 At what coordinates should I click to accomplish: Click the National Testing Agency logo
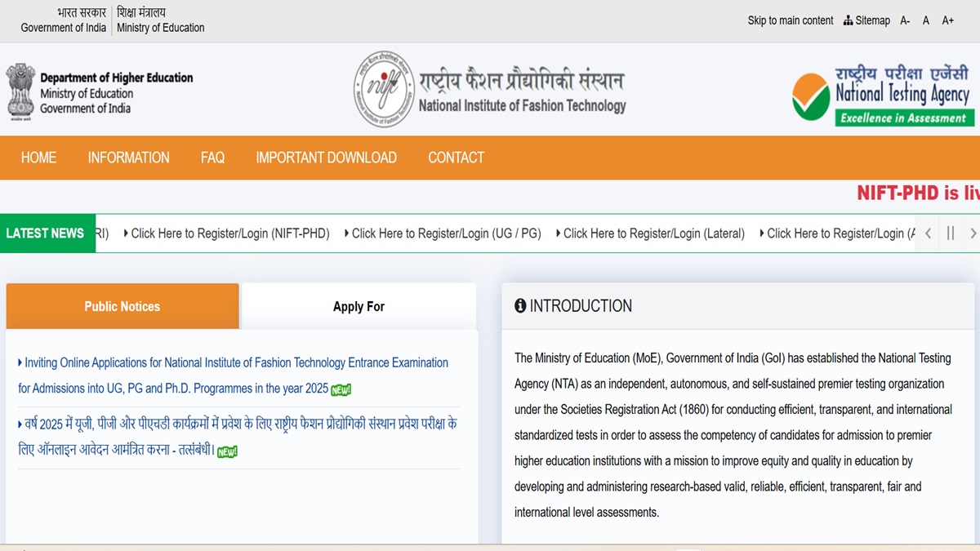click(883, 96)
